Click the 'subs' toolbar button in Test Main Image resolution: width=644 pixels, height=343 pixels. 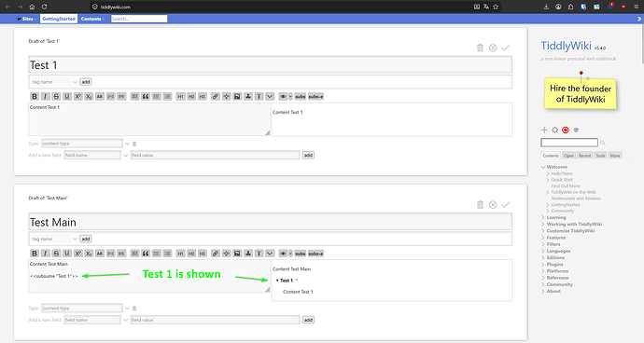pyautogui.click(x=301, y=254)
